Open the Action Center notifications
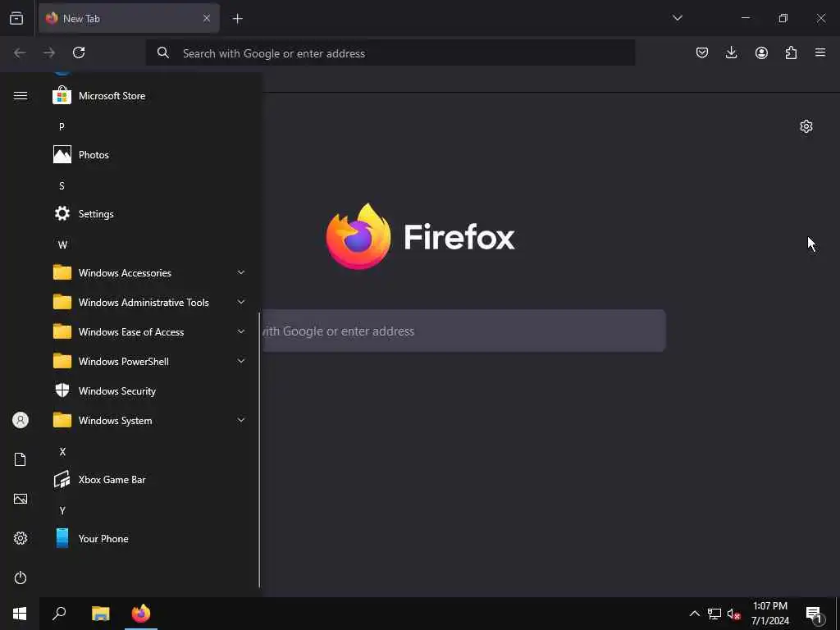 coord(815,614)
